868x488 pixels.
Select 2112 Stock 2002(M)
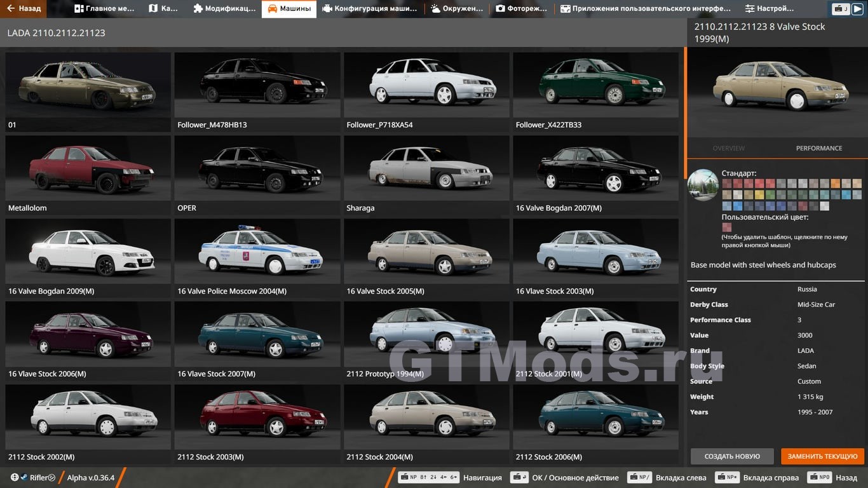[88, 424]
